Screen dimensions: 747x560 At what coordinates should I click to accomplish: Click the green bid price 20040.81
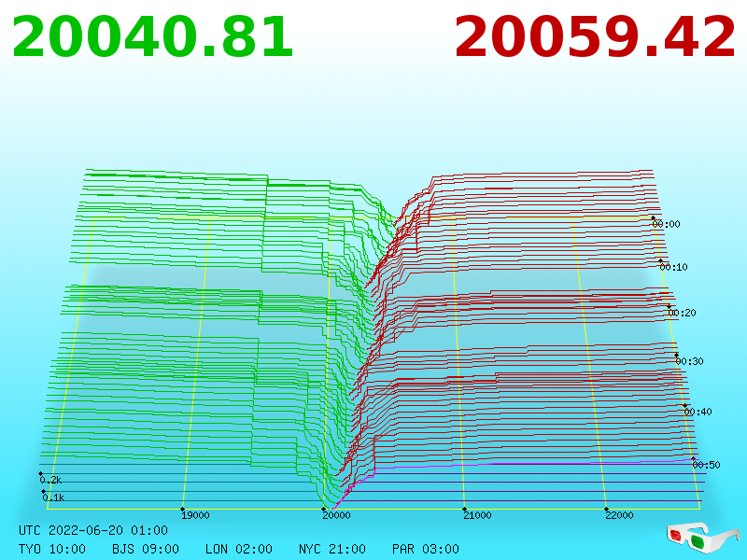152,37
